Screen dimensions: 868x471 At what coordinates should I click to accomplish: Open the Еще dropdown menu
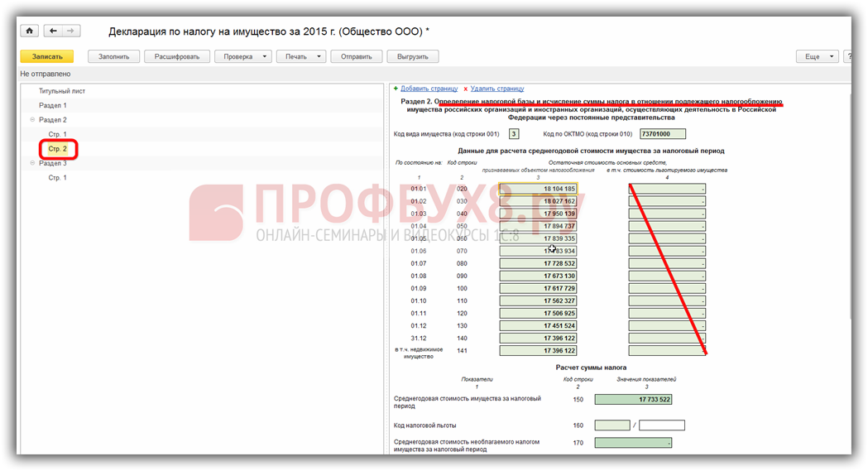click(816, 57)
